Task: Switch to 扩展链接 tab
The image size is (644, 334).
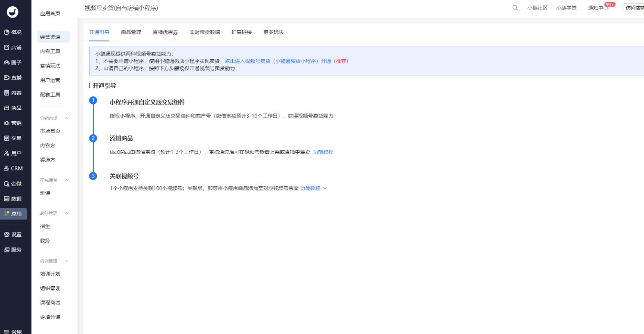Action: pos(242,32)
